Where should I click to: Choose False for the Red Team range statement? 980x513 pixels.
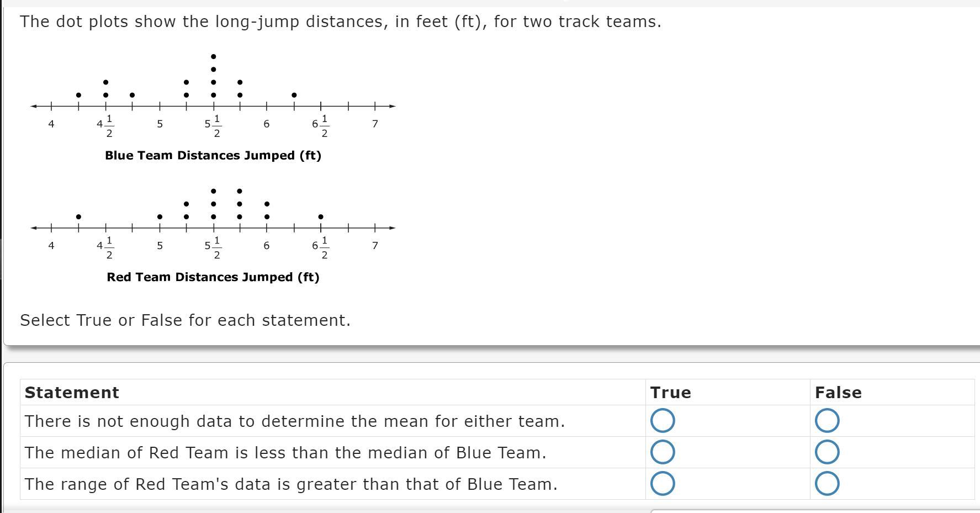click(x=827, y=484)
